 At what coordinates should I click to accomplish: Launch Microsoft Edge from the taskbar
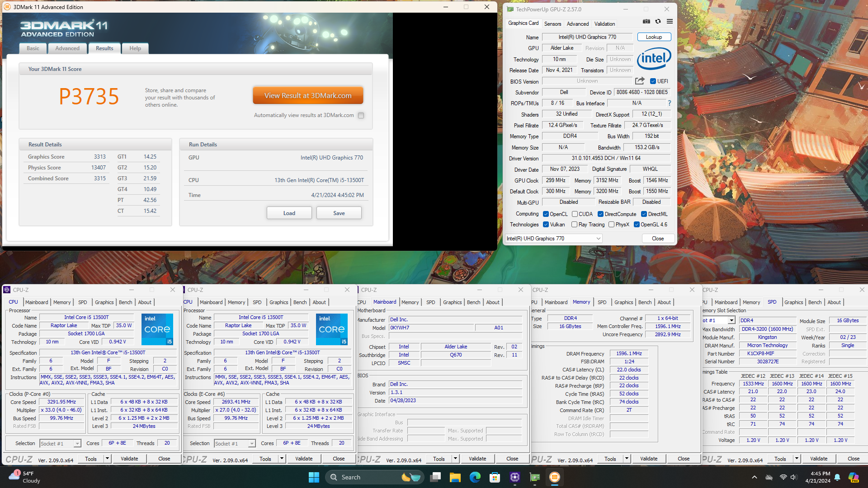[475, 477]
